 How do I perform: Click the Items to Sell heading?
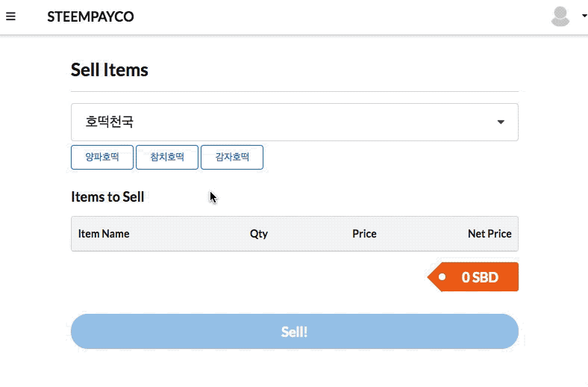(x=107, y=197)
